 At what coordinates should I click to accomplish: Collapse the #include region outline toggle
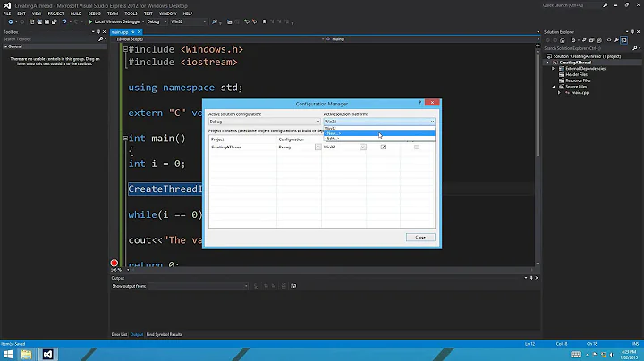click(x=125, y=49)
